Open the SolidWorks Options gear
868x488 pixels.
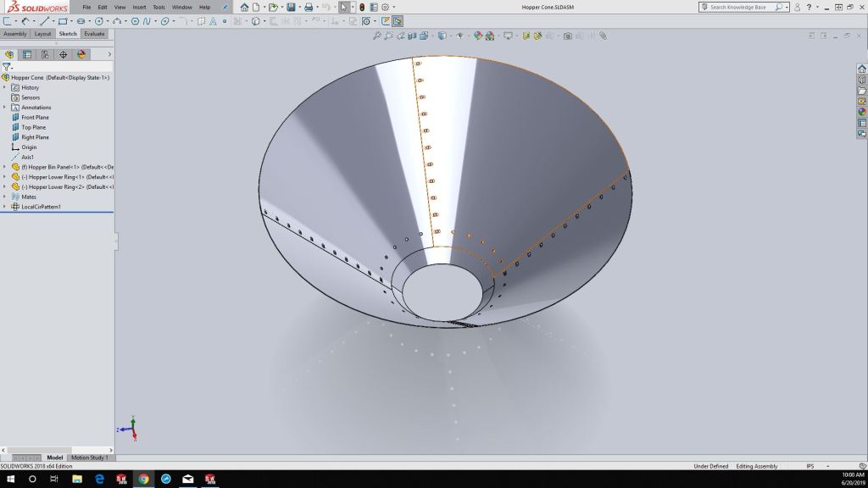(385, 7)
